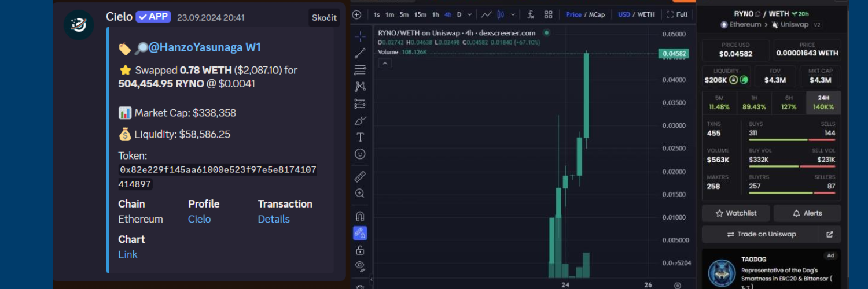Set chart interval to 5m
This screenshot has width=868, height=289.
coord(404,14)
